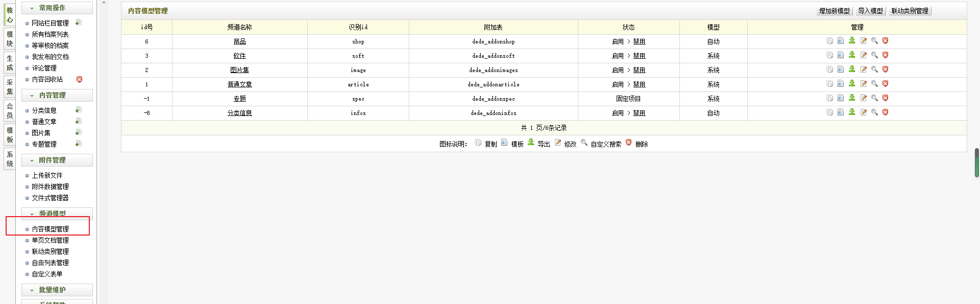Open 内容模型管理 in sidebar
Viewport: 980px width, 304px height.
50,229
